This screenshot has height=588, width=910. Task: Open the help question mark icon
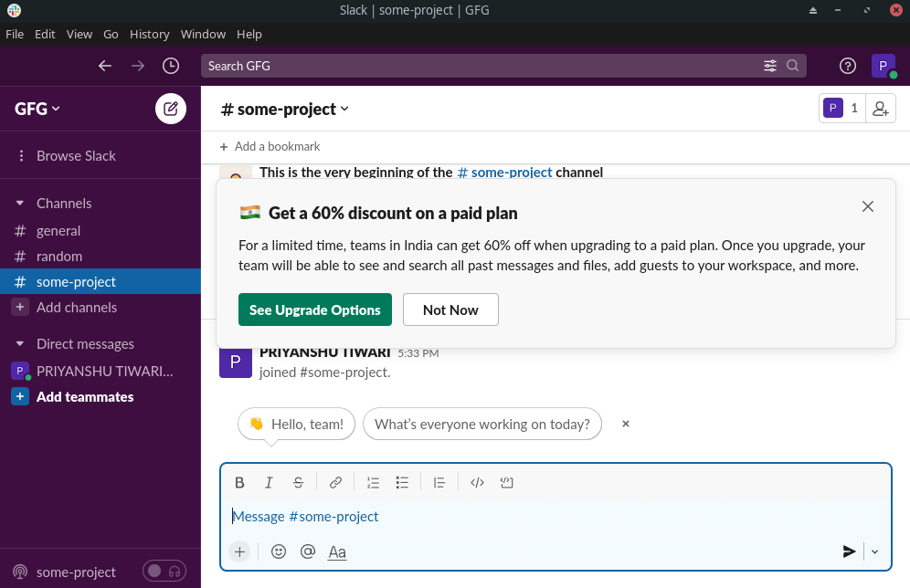tap(848, 66)
